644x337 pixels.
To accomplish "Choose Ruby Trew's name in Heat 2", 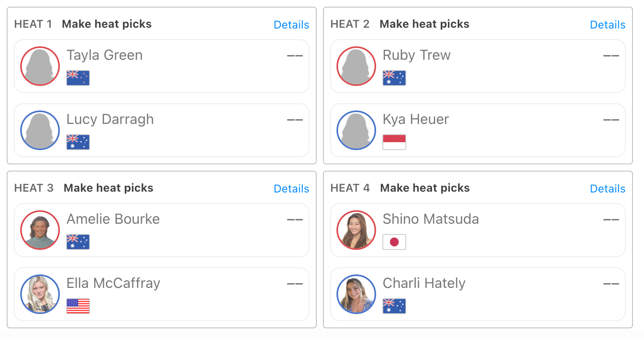I will tap(417, 55).
